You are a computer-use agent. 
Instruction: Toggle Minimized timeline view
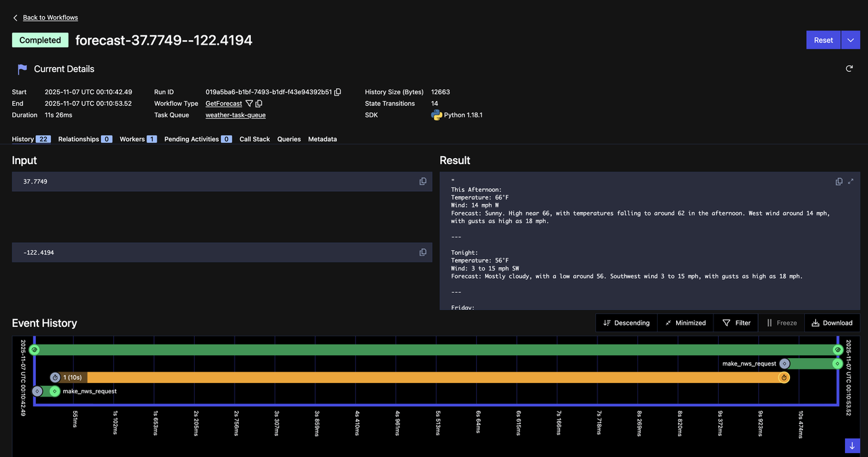(x=686, y=323)
